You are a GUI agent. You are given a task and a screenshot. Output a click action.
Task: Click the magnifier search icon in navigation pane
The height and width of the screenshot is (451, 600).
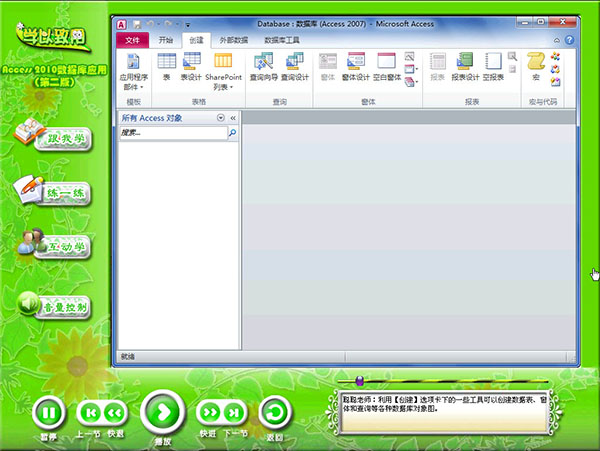pos(232,133)
